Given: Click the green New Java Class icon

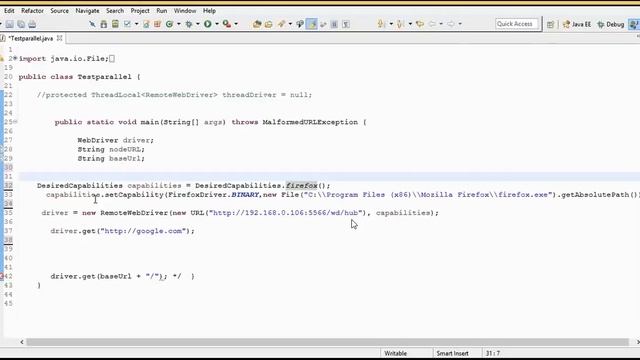Looking at the screenshot, I should coord(169,24).
